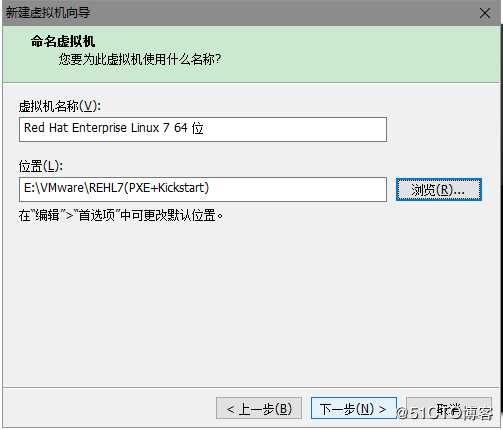Image resolution: width=503 pixels, height=430 pixels.
Task: Click the hint text about 首选项 default location
Action: [x=121, y=215]
